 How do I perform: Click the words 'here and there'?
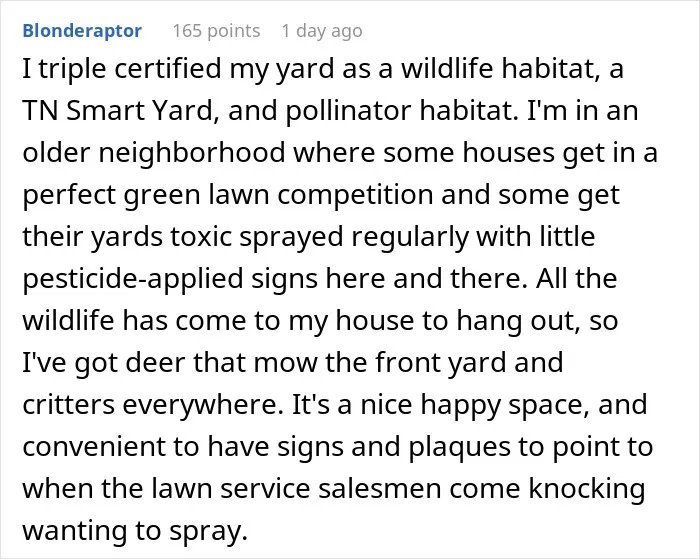pyautogui.click(x=423, y=278)
